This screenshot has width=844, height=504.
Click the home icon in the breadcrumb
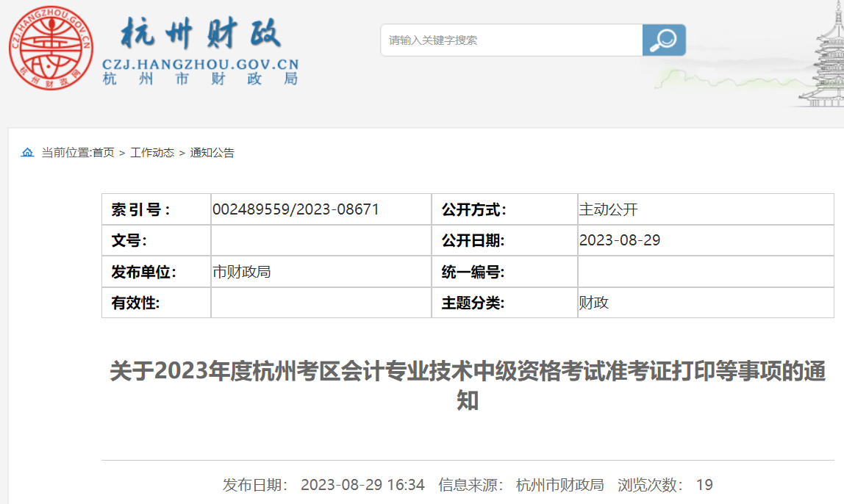(27, 153)
